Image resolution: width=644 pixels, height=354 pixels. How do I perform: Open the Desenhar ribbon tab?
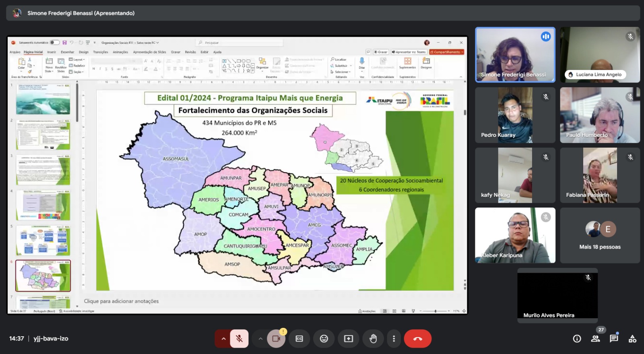tap(67, 52)
